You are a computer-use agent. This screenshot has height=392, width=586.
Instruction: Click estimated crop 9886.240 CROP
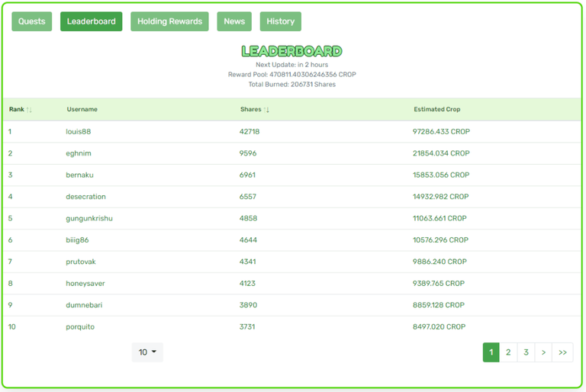(x=439, y=262)
